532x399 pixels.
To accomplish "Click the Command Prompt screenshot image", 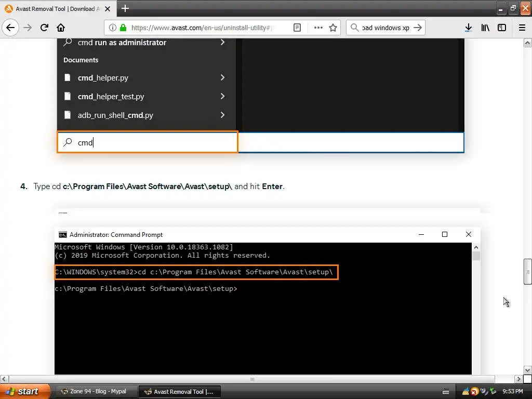I will pos(268,301).
